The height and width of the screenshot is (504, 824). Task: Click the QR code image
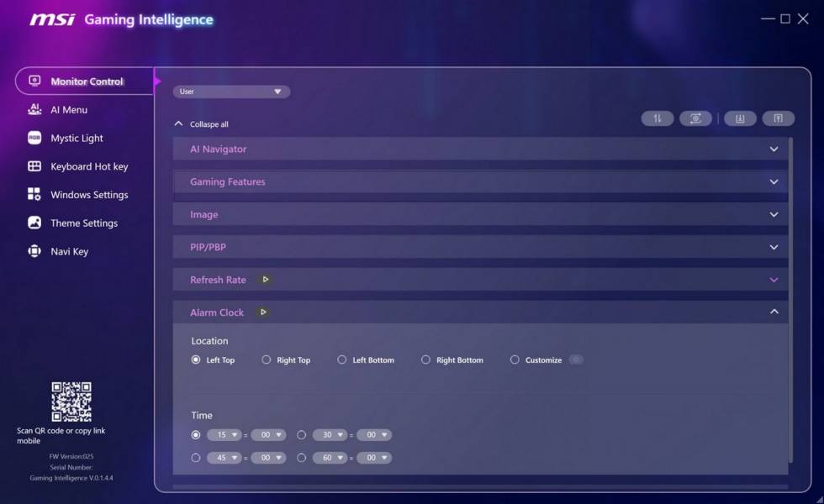pos(71,402)
